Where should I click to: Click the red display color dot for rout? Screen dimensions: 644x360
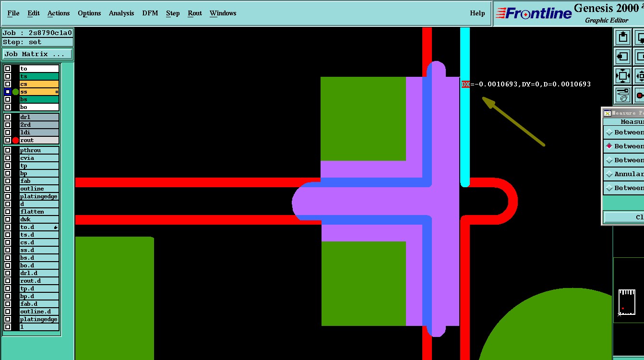[x=15, y=140]
